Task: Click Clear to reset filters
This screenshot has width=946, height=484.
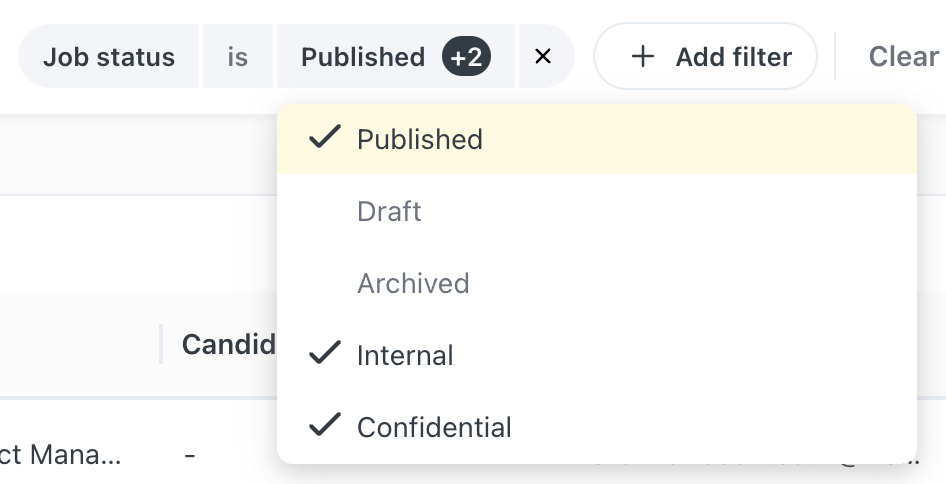Action: (x=903, y=57)
